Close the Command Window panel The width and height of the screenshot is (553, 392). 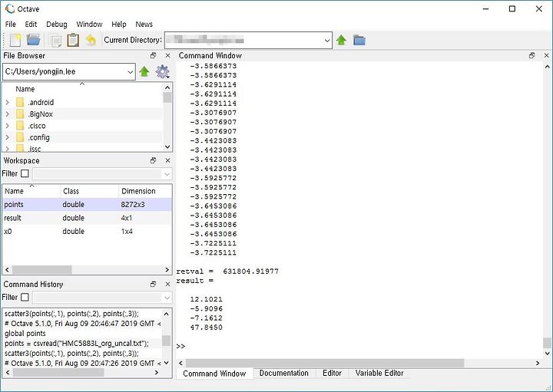tap(546, 56)
